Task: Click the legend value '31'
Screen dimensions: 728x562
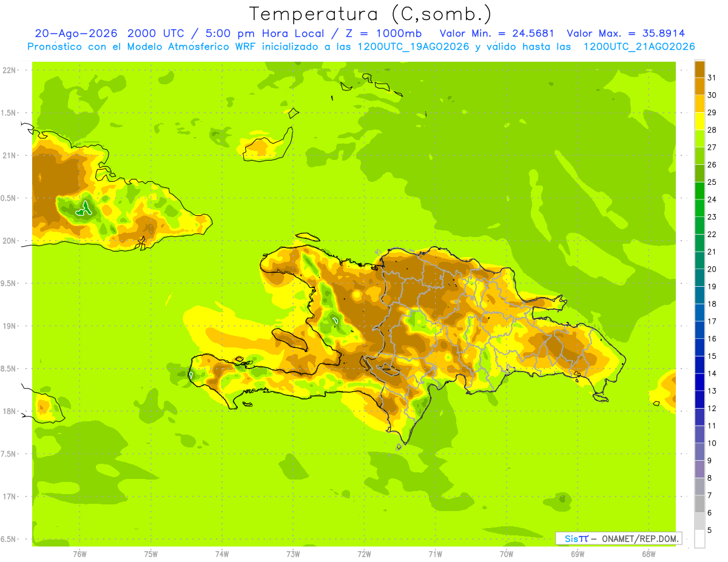Action: (x=712, y=78)
